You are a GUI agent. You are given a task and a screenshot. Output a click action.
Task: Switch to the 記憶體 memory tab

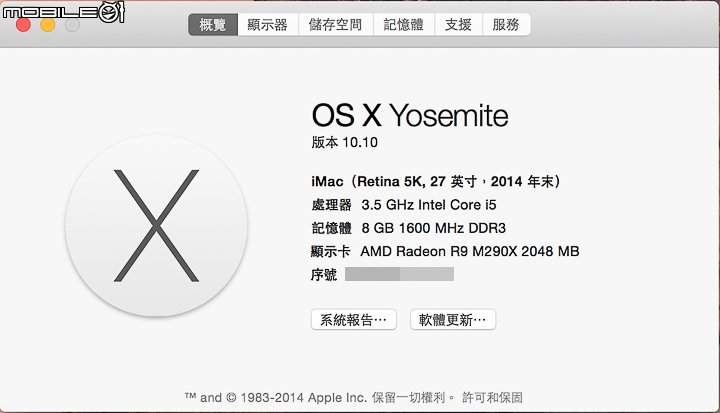404,24
